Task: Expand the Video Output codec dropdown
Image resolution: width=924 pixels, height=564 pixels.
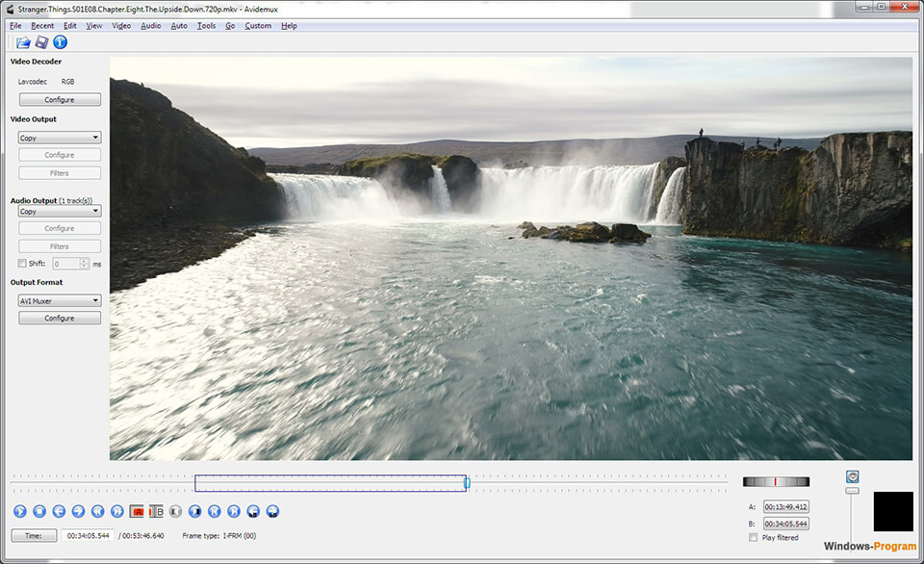Action: point(60,138)
